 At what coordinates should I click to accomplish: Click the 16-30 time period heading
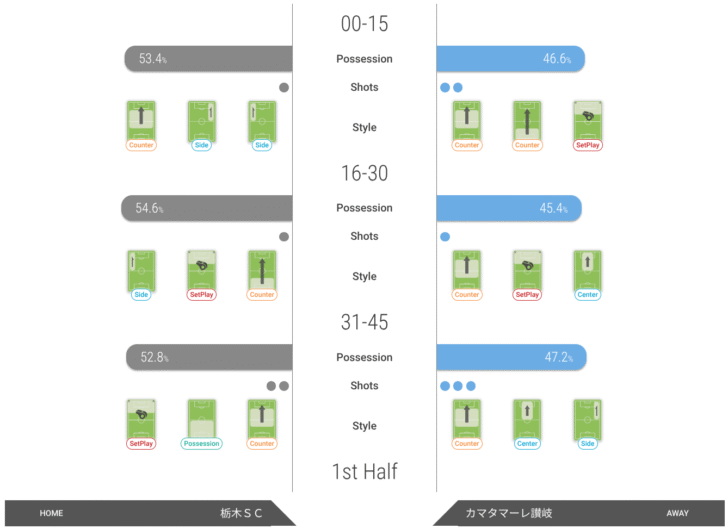click(x=364, y=173)
